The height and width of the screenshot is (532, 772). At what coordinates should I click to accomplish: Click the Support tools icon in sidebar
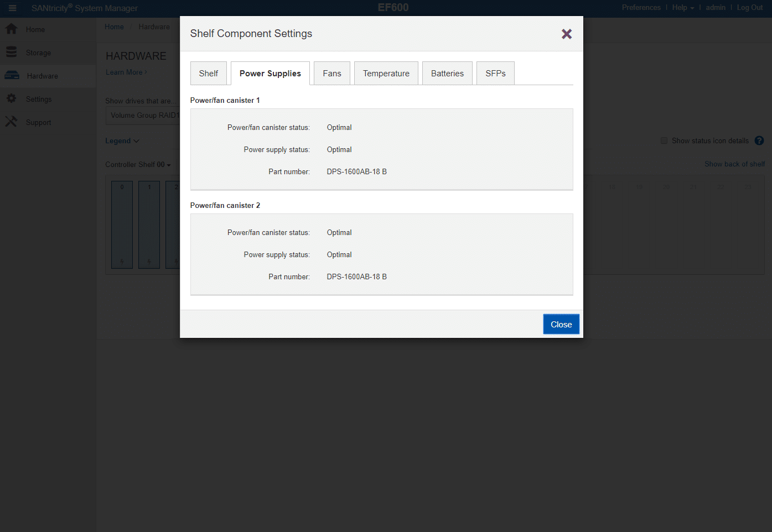pos(11,122)
